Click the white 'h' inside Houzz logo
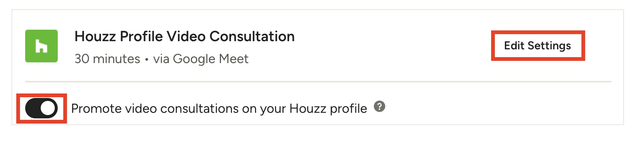 [41, 46]
